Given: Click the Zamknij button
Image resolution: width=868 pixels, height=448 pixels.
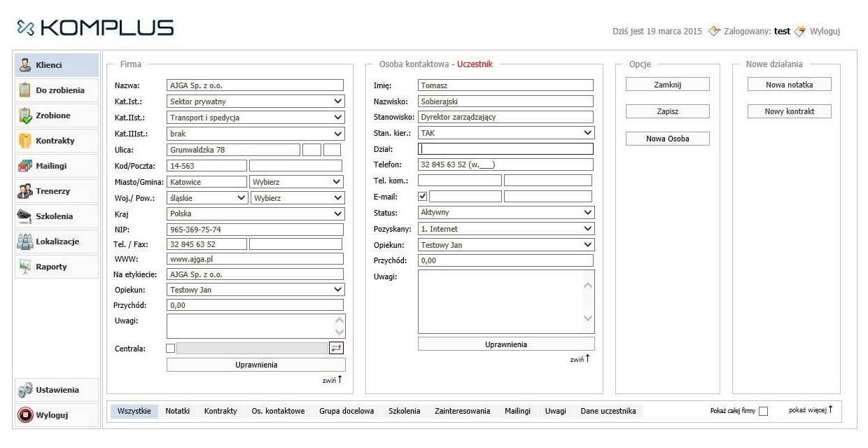Looking at the screenshot, I should (x=667, y=85).
